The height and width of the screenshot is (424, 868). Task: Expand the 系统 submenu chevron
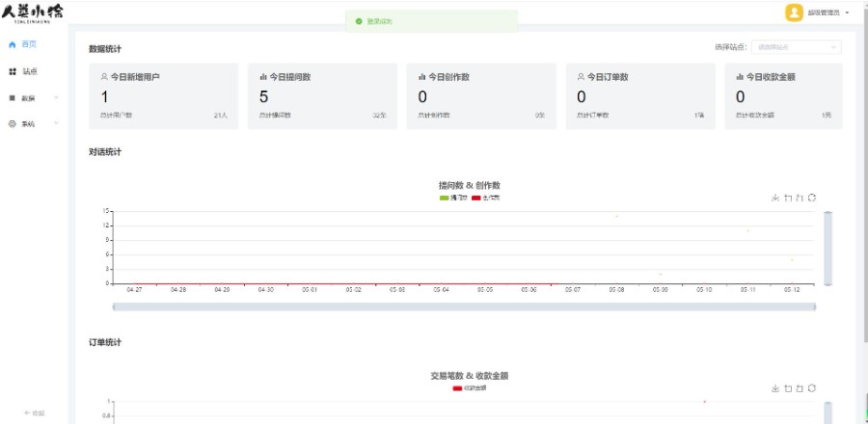(56, 123)
